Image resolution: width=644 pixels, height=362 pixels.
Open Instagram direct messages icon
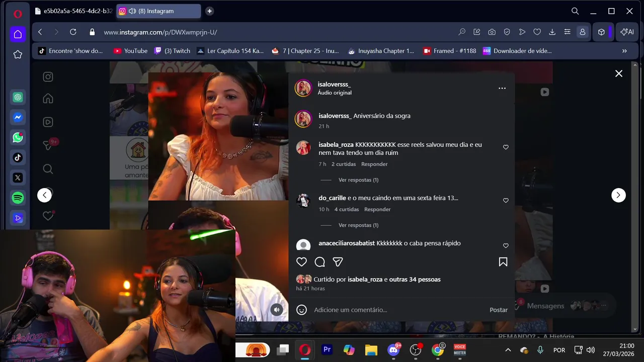coord(48,145)
